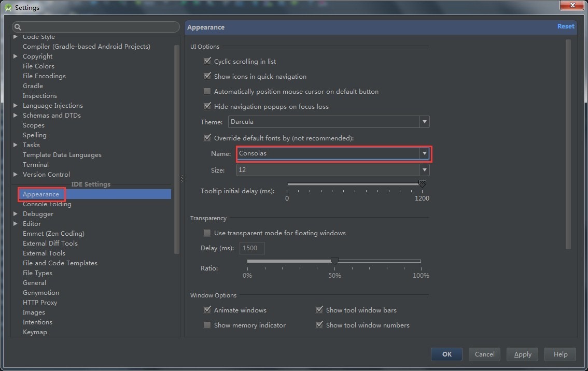Open the font Name dropdown showing Consolas
The image size is (588, 371).
coord(424,153)
